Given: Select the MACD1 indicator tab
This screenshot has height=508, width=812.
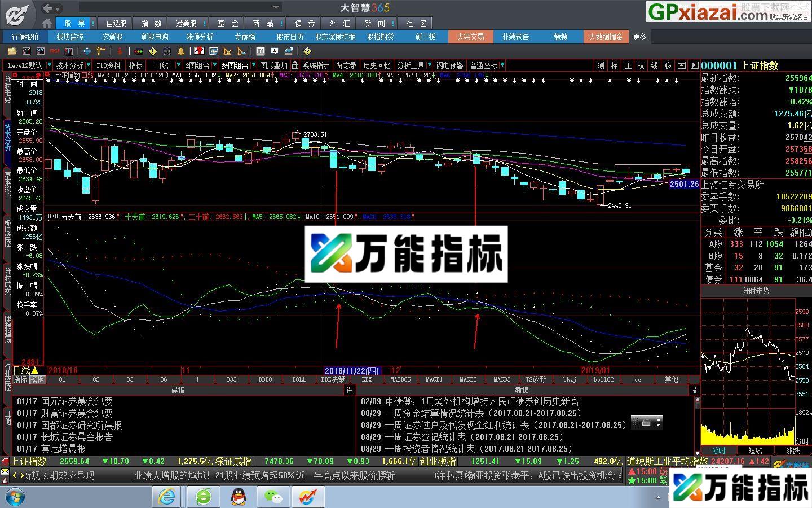Looking at the screenshot, I should coord(435,379).
